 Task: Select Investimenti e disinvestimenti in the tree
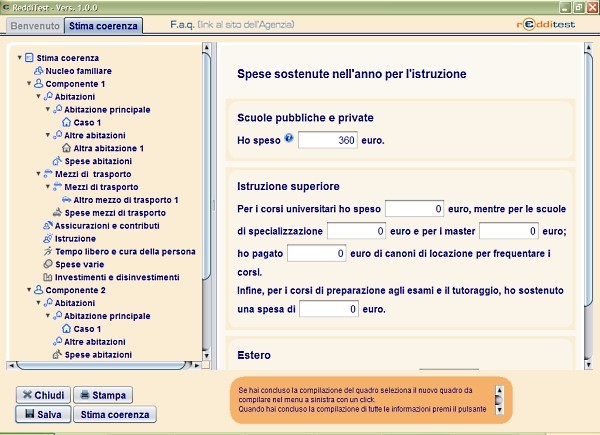[x=117, y=277]
